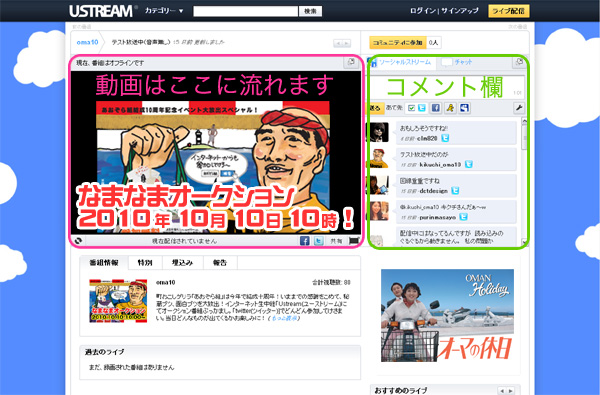Pop out the video player window
Screen dimensions: 600x395
(x=351, y=62)
